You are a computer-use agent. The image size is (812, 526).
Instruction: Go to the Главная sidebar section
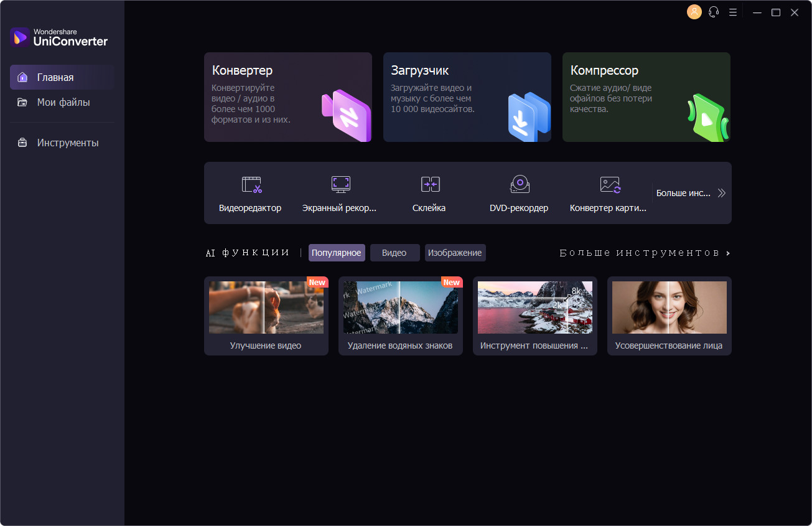pyautogui.click(x=62, y=77)
